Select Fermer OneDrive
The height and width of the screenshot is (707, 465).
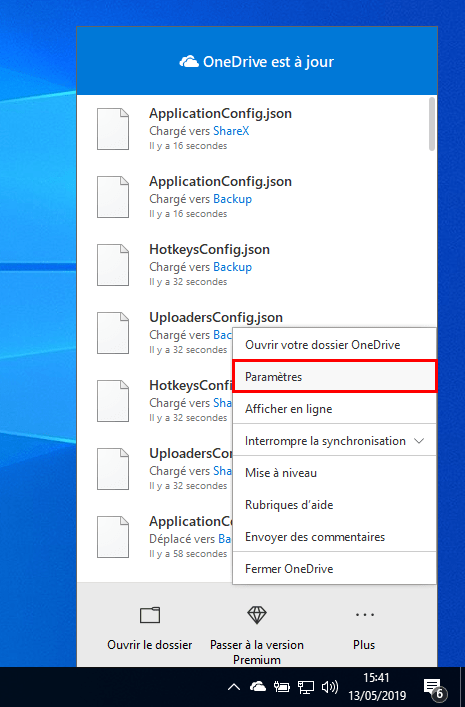pos(334,569)
